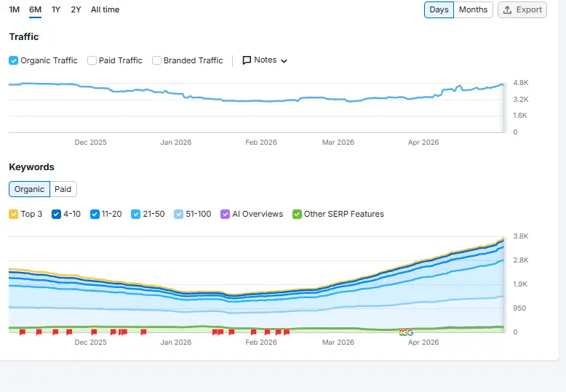
Task: Click the Mar 2026 label under Keywords chart
Action: point(338,343)
